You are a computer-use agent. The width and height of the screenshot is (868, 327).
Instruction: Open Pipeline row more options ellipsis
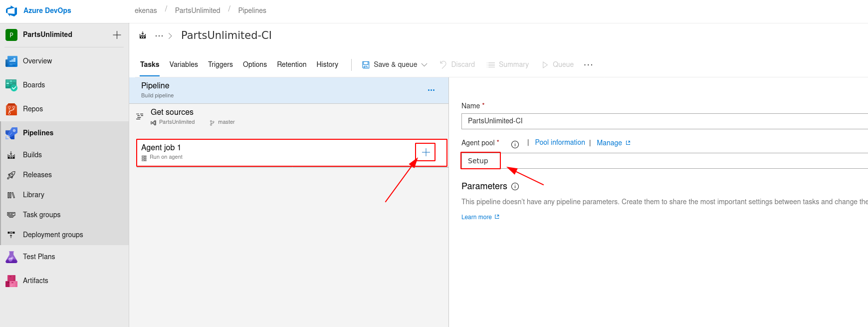(432, 90)
